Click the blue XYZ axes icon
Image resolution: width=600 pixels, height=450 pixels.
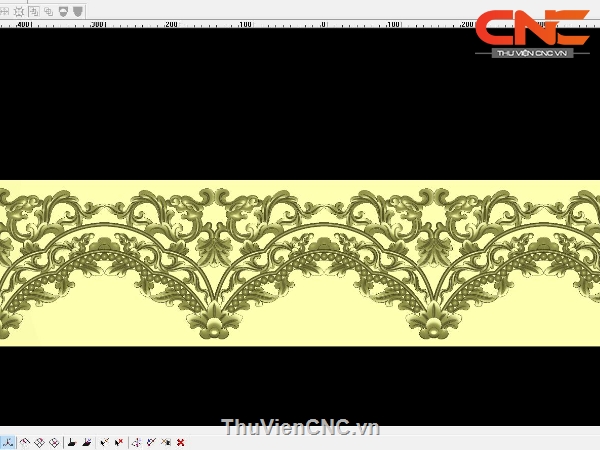pos(7,441)
